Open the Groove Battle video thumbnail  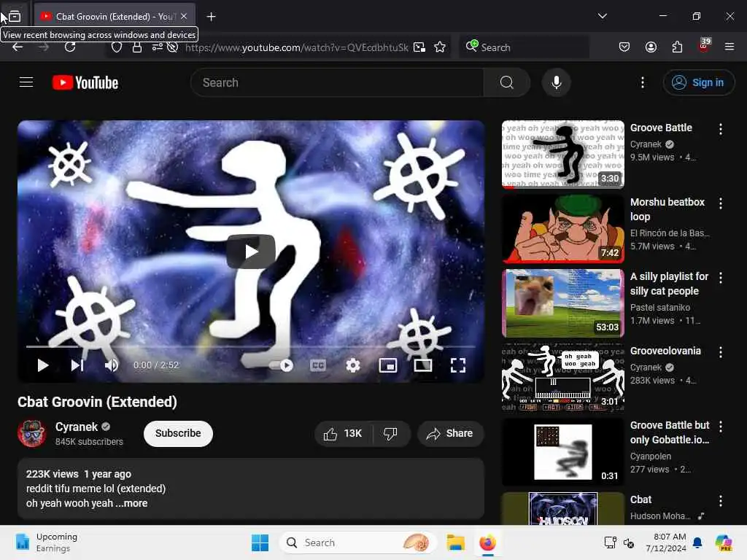point(562,155)
